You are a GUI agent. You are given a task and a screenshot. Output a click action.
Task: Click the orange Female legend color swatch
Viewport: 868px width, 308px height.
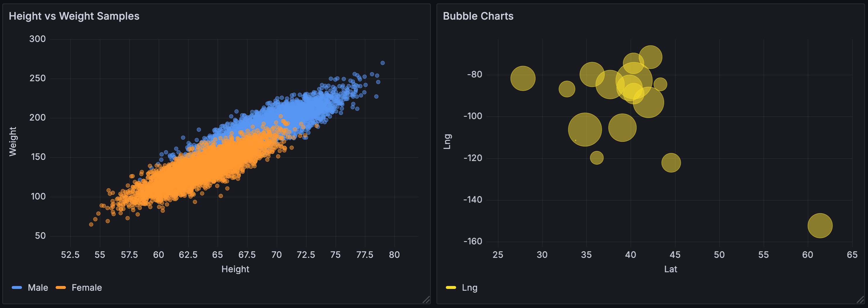[x=61, y=287]
